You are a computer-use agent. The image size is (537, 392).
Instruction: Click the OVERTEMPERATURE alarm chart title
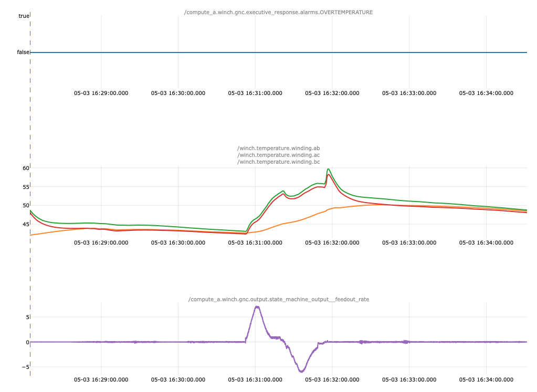click(x=278, y=12)
